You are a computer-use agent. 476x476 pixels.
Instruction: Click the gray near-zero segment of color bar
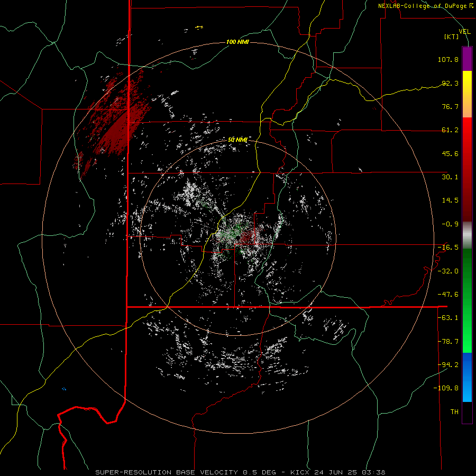pos(467,235)
